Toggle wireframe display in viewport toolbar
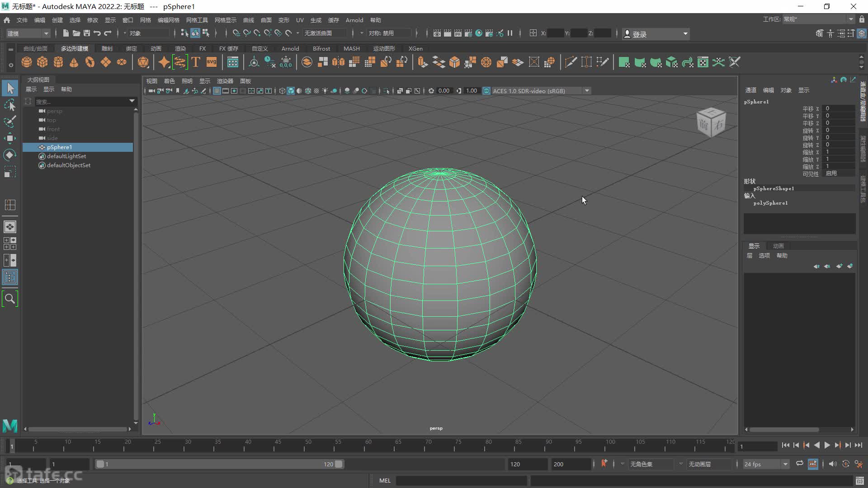 pyautogui.click(x=282, y=91)
